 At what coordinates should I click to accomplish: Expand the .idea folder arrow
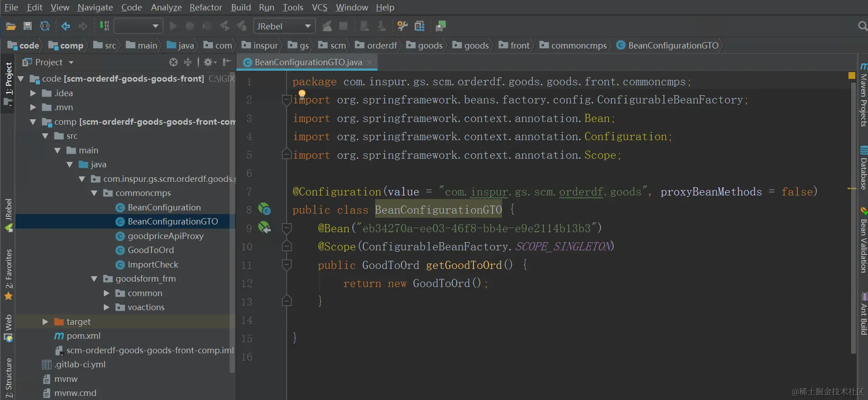pyautogui.click(x=33, y=93)
